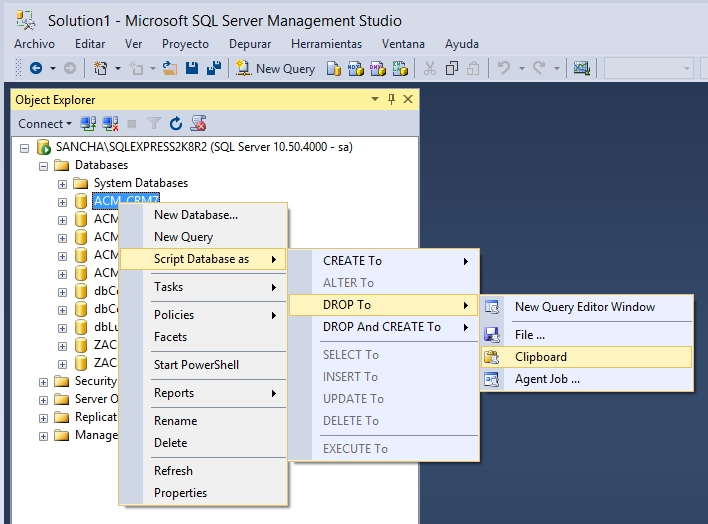Click the New Query toolbar button
Viewport: 708px width, 524px height.
click(x=275, y=68)
